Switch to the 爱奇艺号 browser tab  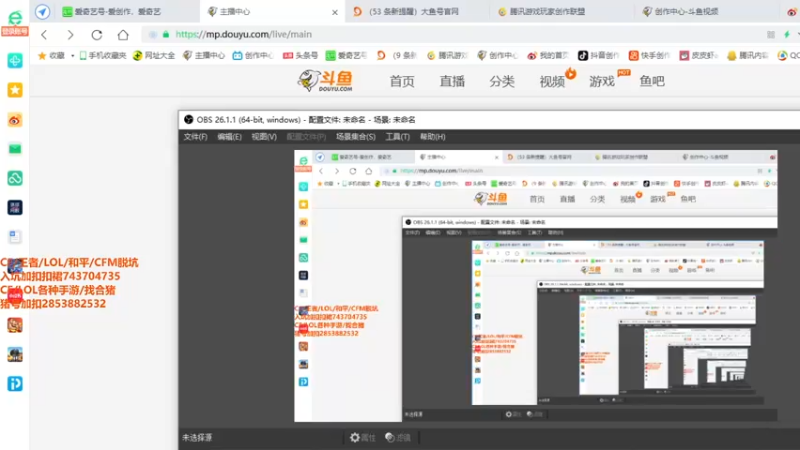[x=117, y=11]
